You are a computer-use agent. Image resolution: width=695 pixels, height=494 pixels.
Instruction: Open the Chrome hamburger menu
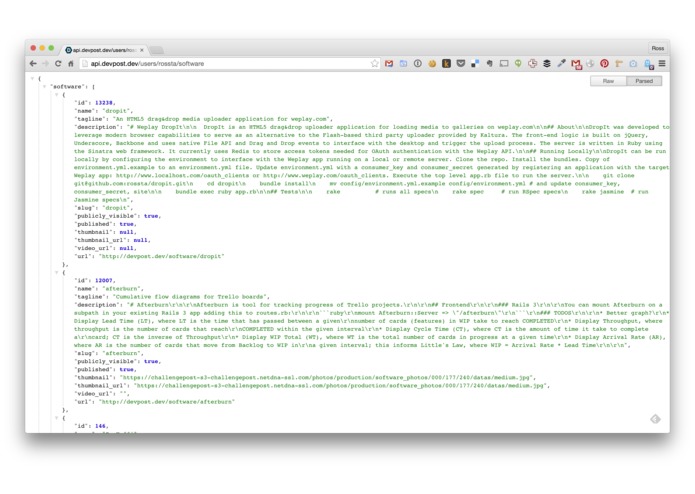(x=662, y=63)
